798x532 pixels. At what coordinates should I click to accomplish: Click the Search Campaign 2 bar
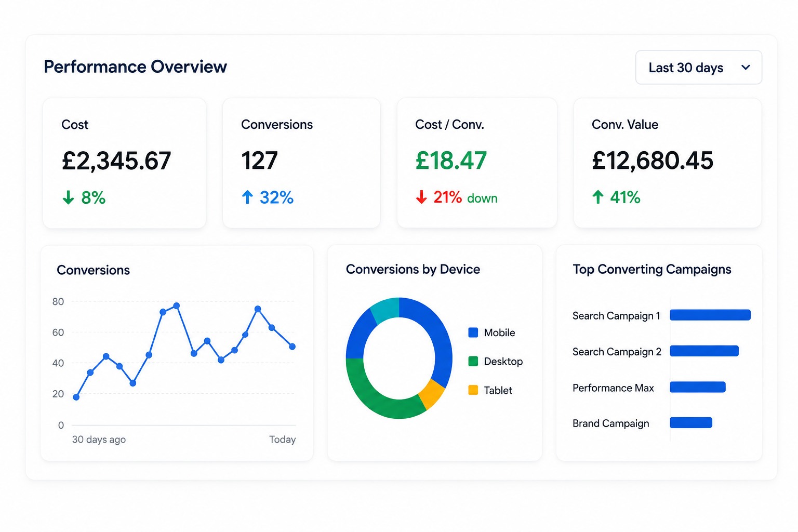(x=704, y=351)
